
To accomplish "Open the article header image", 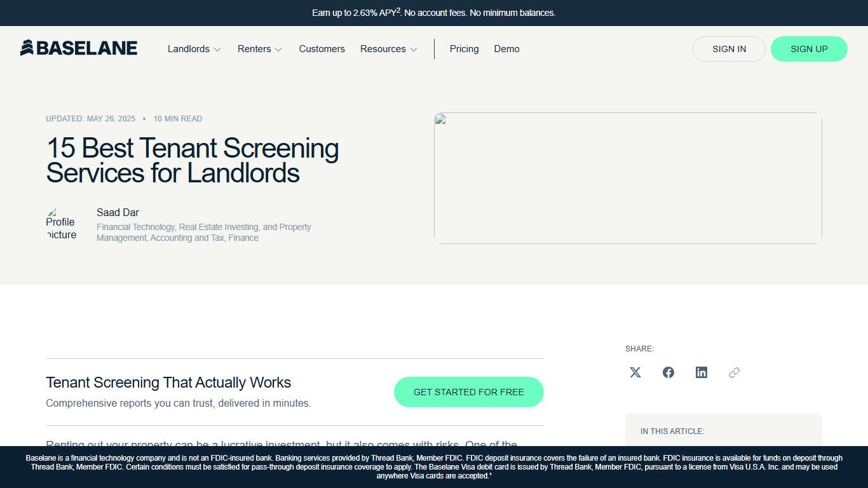I will point(627,178).
